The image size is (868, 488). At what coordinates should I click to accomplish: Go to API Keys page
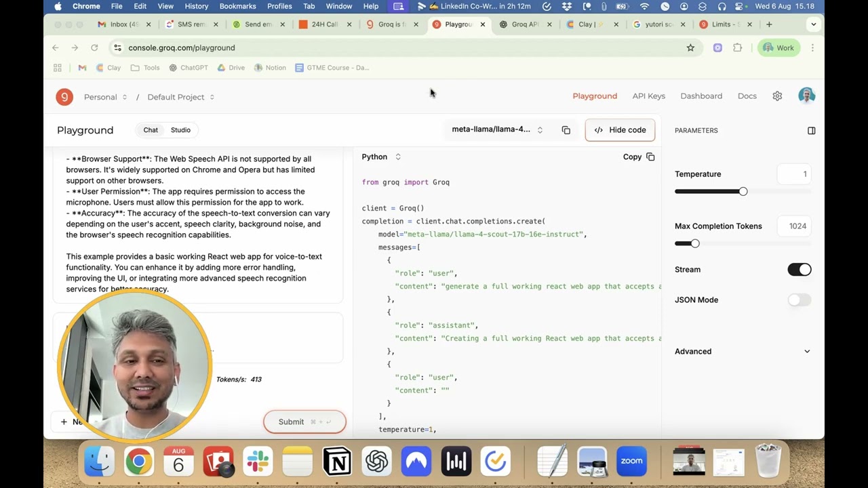[648, 96]
